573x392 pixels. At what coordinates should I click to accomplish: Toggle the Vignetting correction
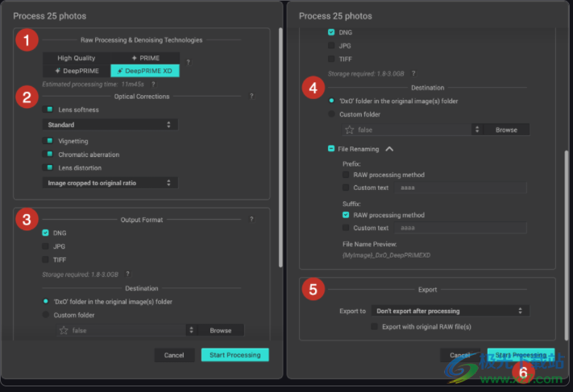coord(48,141)
